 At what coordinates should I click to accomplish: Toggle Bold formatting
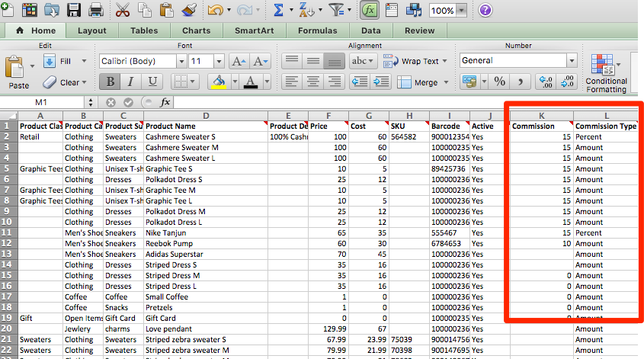click(x=111, y=82)
